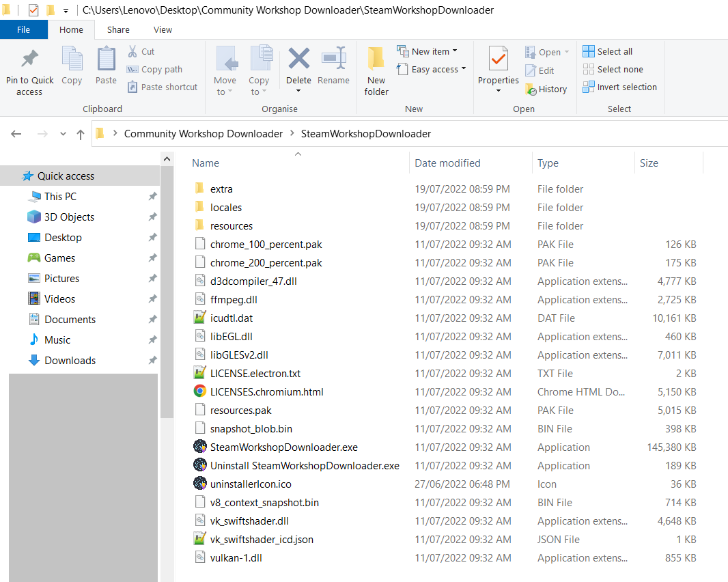Viewport: 728px width, 582px height.
Task: Click the Edit icon in Open group
Action: (531, 70)
